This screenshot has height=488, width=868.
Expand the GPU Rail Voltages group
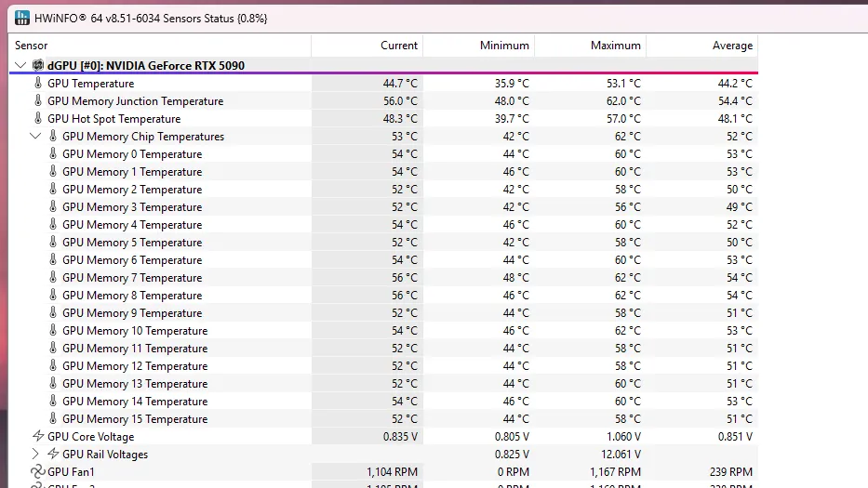click(x=35, y=454)
